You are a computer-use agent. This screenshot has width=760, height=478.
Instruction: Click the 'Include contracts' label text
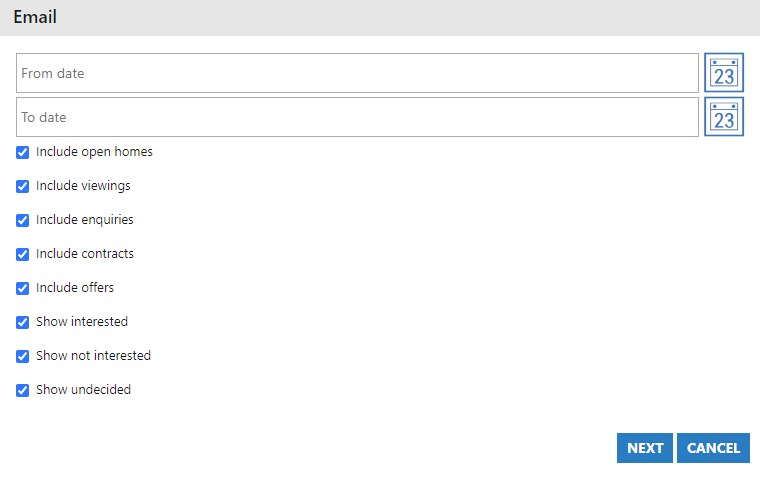(85, 254)
